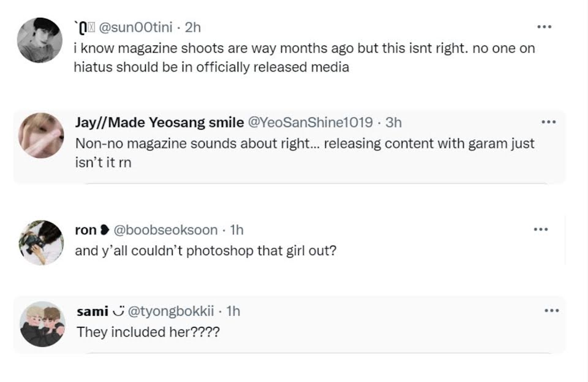
Task: Open more options on YeoSanShine1019's tweet
Action: click(x=549, y=122)
